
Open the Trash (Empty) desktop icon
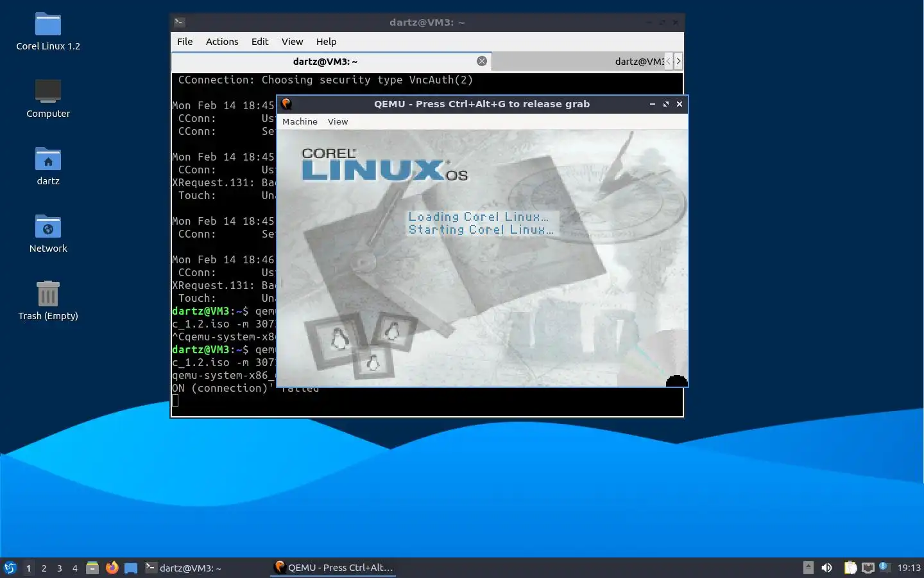pos(48,302)
